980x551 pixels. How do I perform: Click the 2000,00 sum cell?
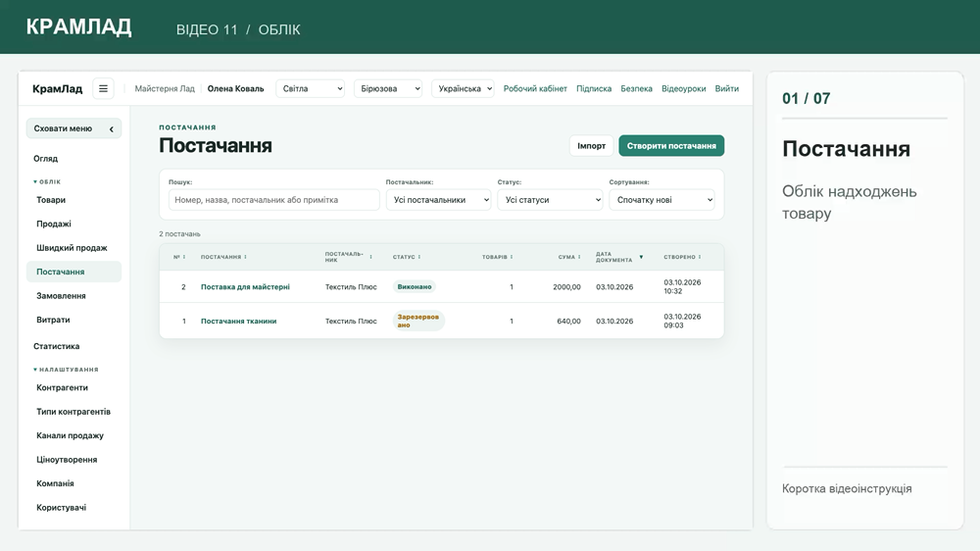566,287
